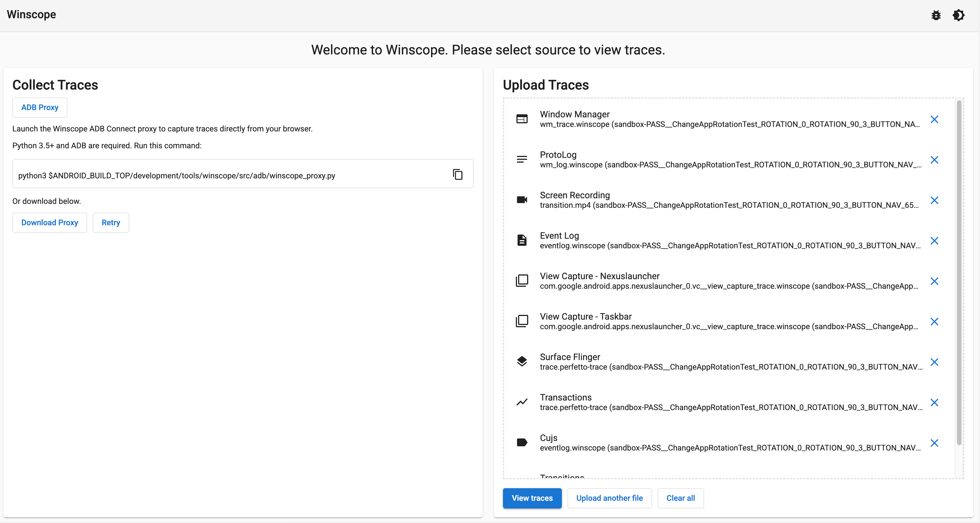
Task: Click the Transactions chart icon
Action: 522,402
